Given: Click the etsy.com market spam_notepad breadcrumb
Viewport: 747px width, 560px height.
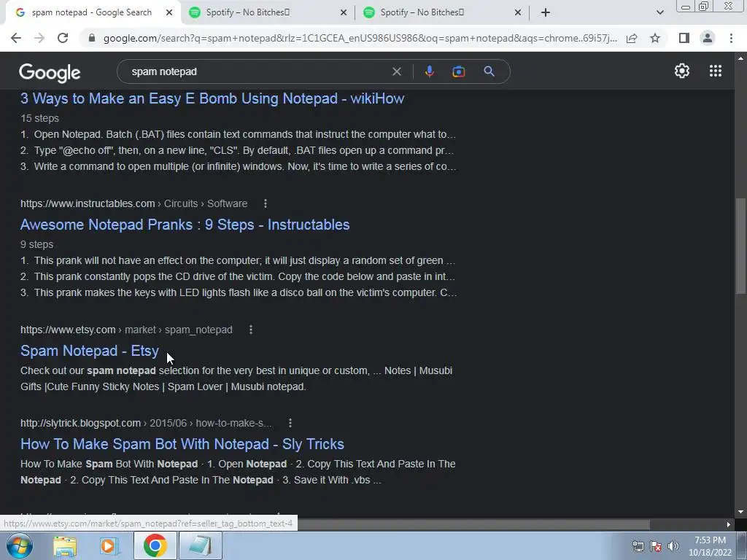Looking at the screenshot, I should coord(126,330).
